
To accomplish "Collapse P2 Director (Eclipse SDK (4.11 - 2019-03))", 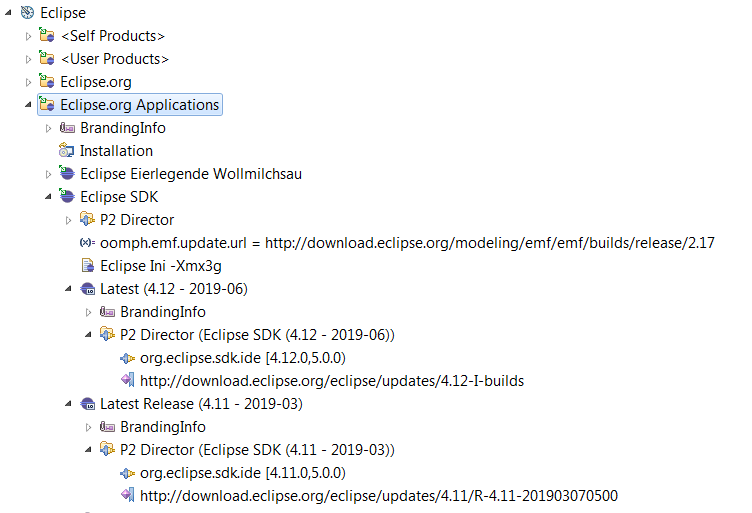I will click(x=89, y=450).
